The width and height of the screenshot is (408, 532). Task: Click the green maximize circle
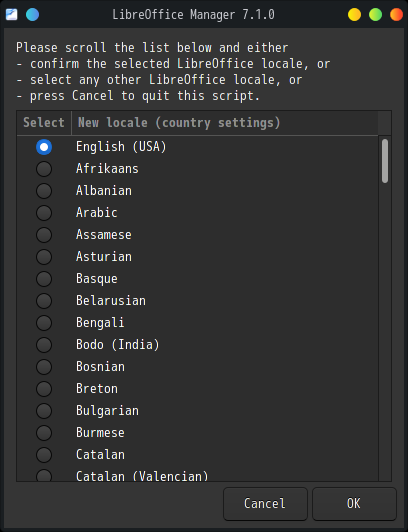pyautogui.click(x=375, y=15)
